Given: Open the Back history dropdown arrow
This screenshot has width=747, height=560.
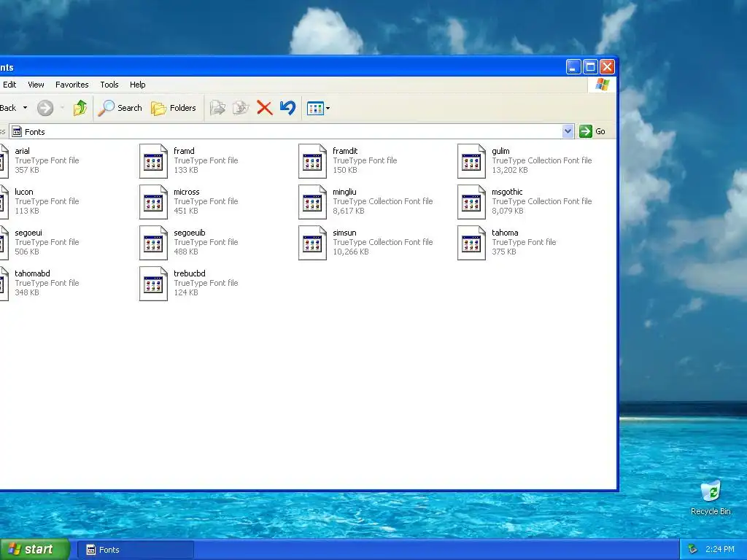Looking at the screenshot, I should [x=26, y=108].
